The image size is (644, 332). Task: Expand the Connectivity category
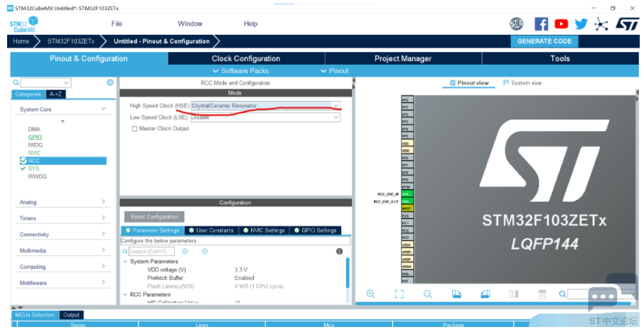pyautogui.click(x=104, y=234)
